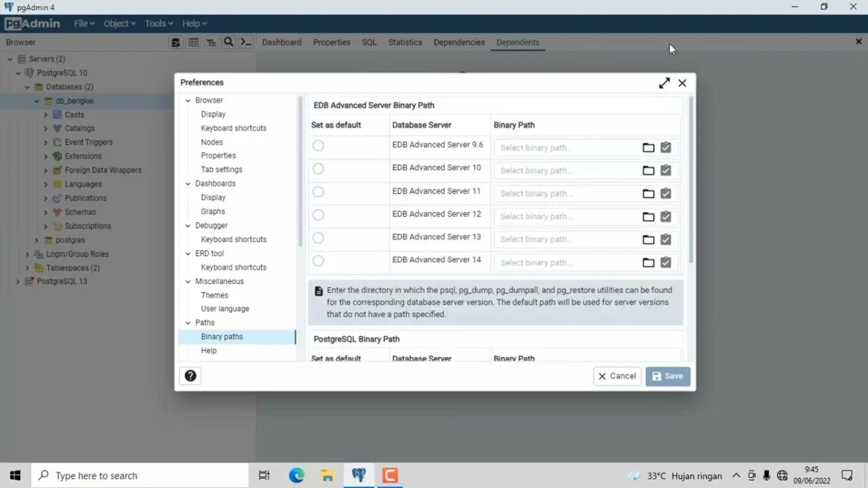
Task: Click folder icon for EDB Advanced Server 14
Action: (x=648, y=262)
